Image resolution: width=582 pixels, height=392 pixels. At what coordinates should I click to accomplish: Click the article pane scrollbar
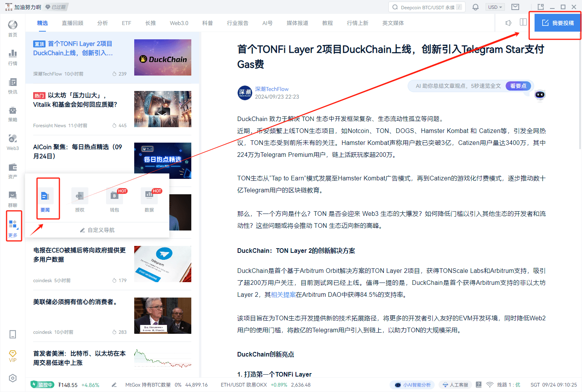point(580,94)
